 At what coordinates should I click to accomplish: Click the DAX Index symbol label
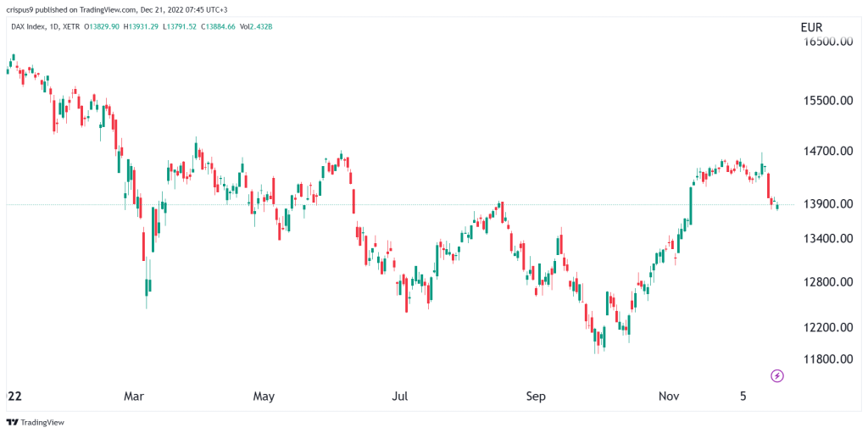[x=24, y=26]
